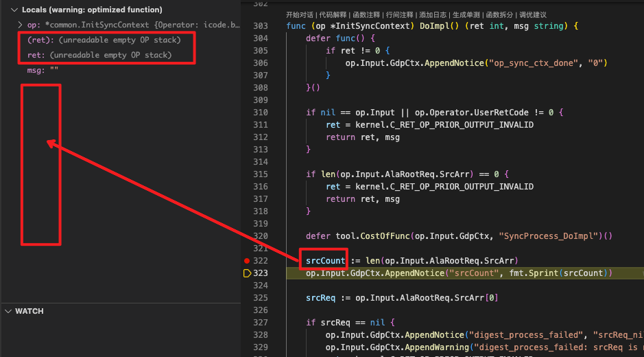Viewport: 644px width, 357px height.
Task: Click the srcCount identifier on line 322
Action: click(x=326, y=260)
